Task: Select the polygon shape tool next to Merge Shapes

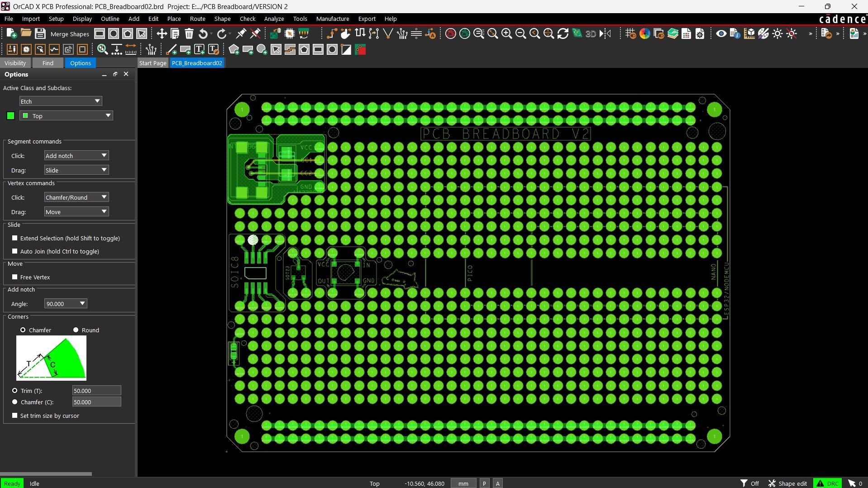Action: point(128,33)
